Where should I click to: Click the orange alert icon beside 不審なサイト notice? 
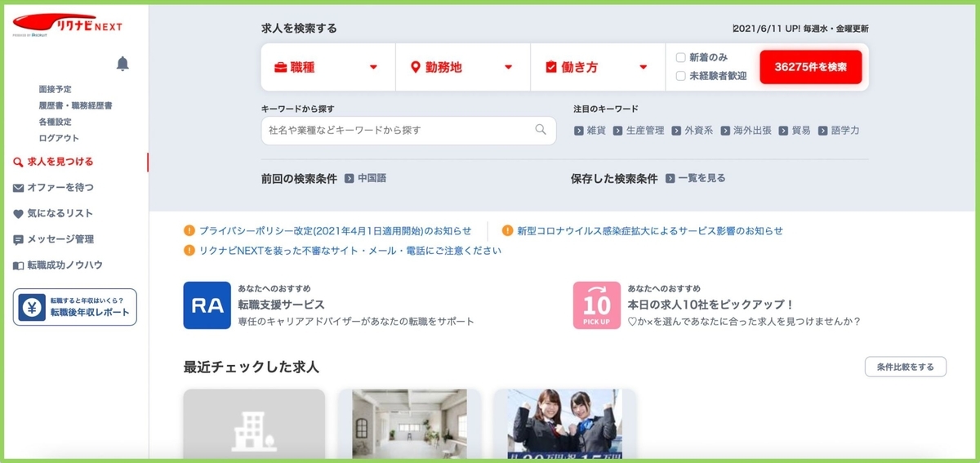tap(189, 251)
